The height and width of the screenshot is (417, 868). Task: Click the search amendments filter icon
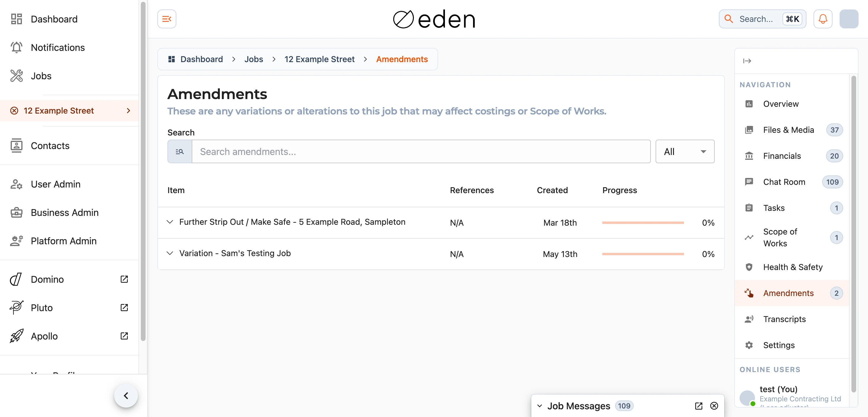(180, 152)
